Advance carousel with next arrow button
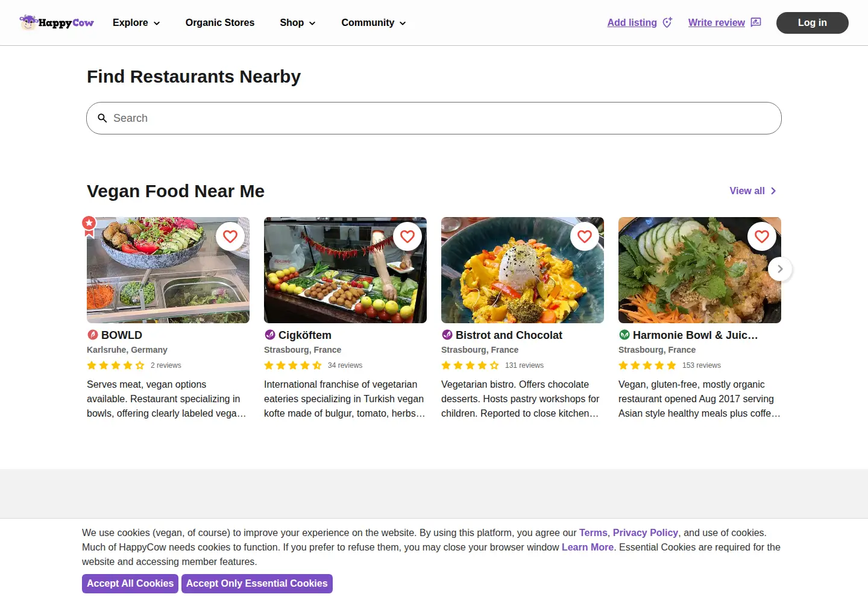 point(780,269)
